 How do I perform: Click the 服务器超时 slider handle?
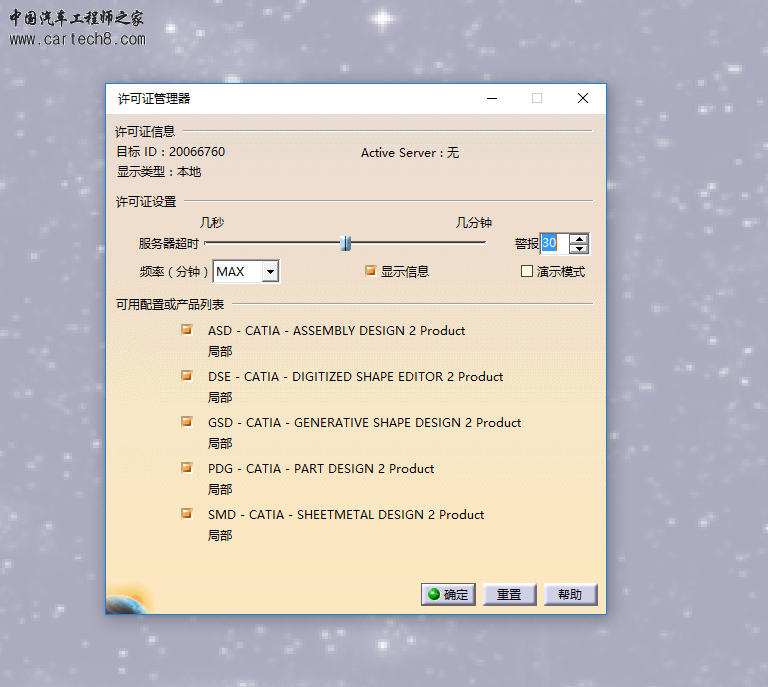(345, 243)
